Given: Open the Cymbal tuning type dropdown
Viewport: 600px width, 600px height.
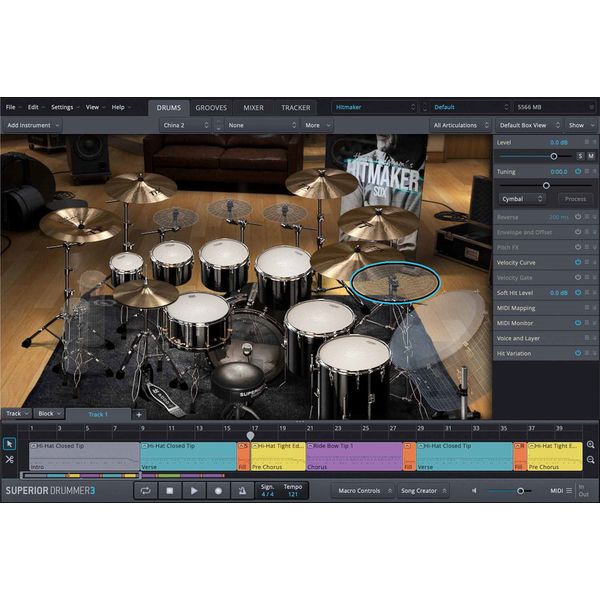Looking at the screenshot, I should click(x=522, y=199).
